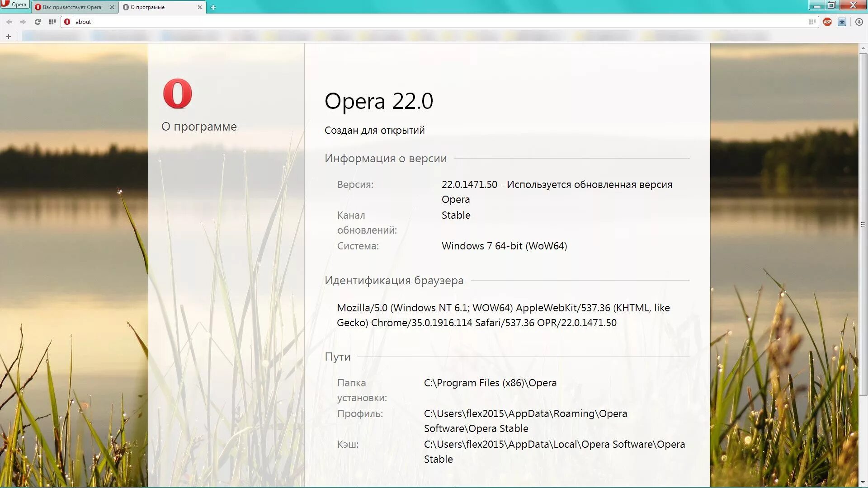This screenshot has width=868, height=488.
Task: Click the Opera badge icon in address bar
Action: tap(67, 22)
